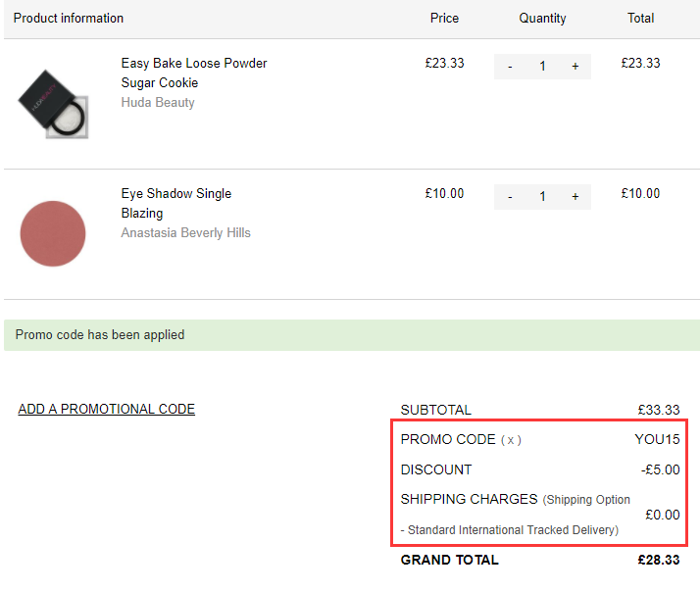Increase quantity of Easy Bake Loose Powder

pos(575,67)
